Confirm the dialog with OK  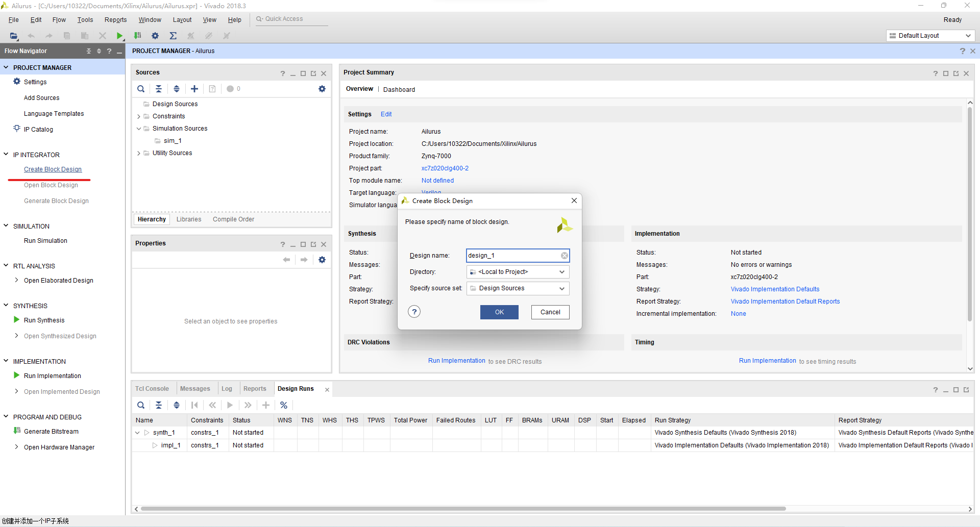pyautogui.click(x=499, y=312)
